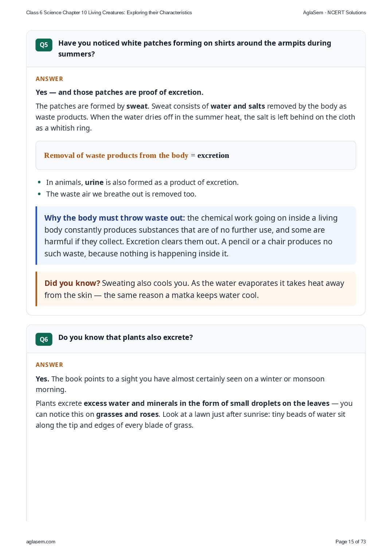Click the bold word 'sweat' in the answer
392x555 pixels.
pyautogui.click(x=137, y=106)
